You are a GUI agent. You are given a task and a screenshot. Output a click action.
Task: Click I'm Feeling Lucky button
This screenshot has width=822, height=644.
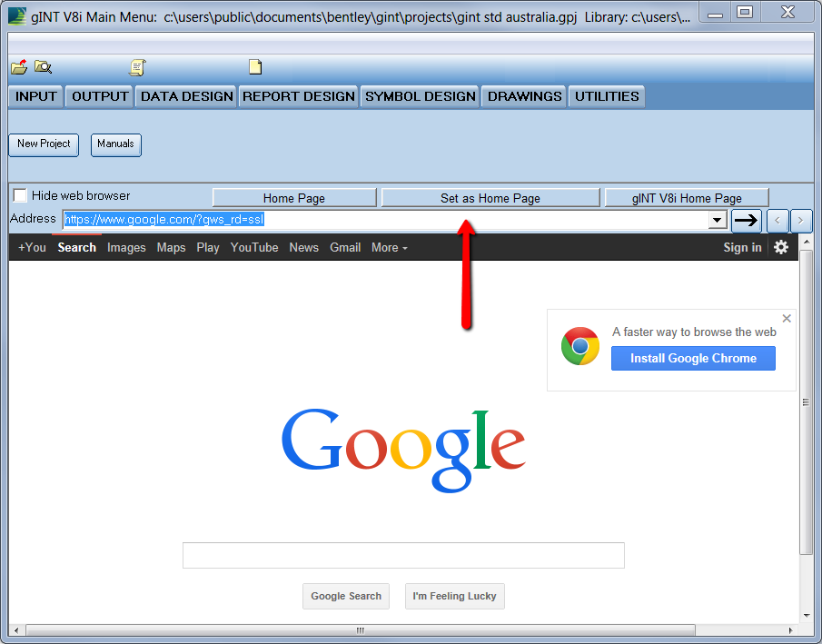454,596
